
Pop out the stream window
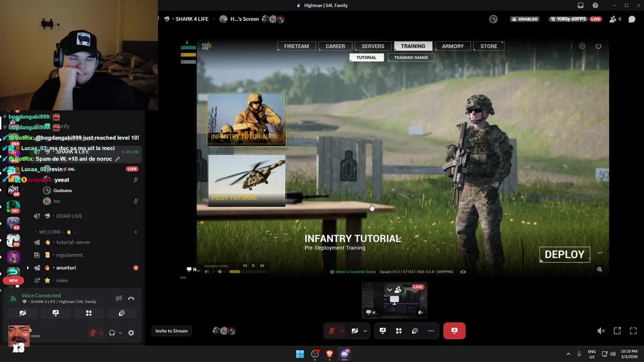tap(617, 331)
